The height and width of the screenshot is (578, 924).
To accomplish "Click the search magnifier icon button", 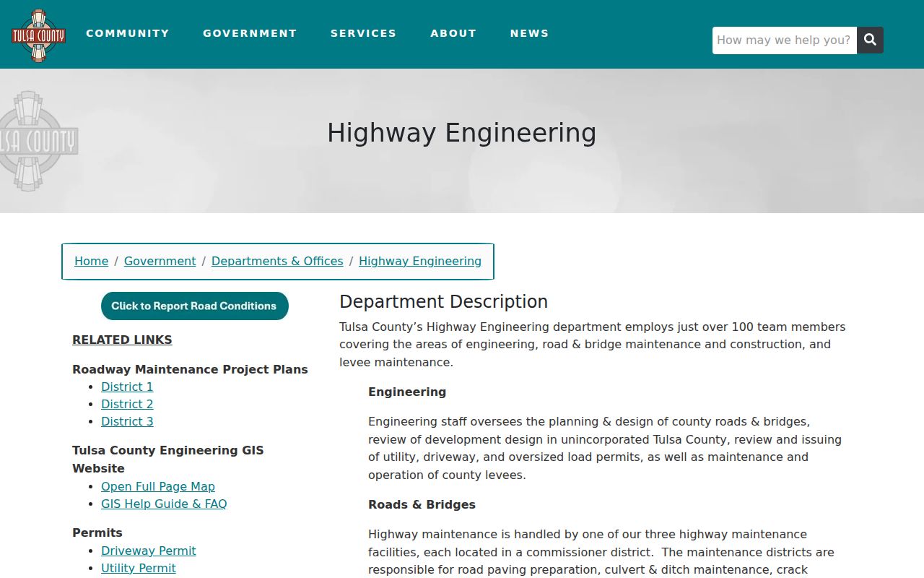I will coord(870,40).
